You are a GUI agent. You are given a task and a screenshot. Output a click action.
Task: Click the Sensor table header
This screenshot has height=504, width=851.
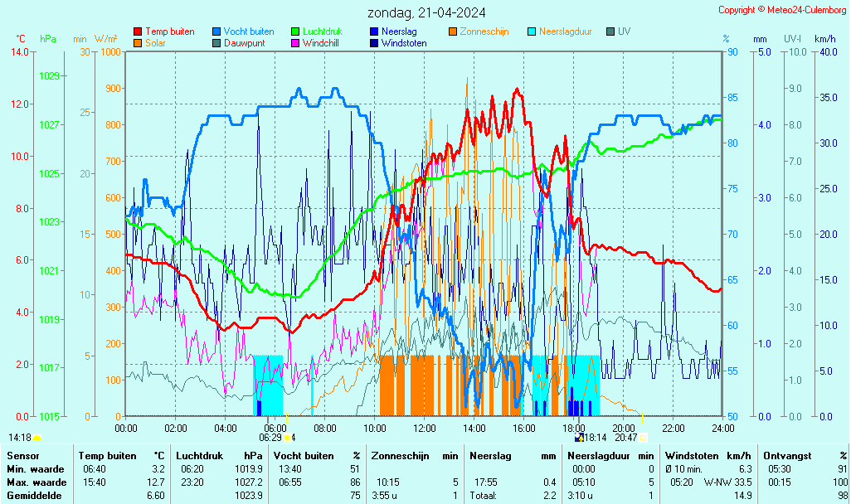pyautogui.click(x=22, y=456)
